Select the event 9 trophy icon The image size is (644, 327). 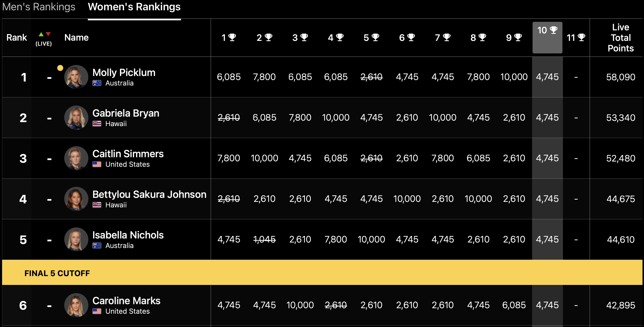pyautogui.click(x=518, y=37)
